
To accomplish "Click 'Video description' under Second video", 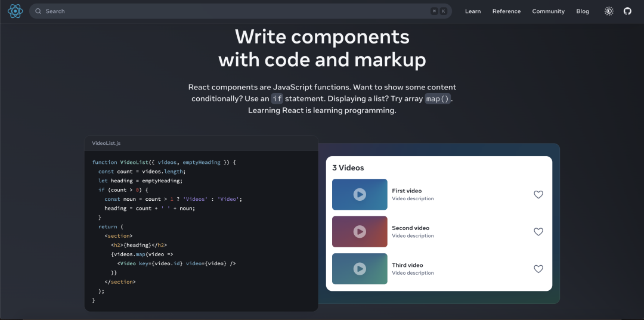I will (413, 236).
